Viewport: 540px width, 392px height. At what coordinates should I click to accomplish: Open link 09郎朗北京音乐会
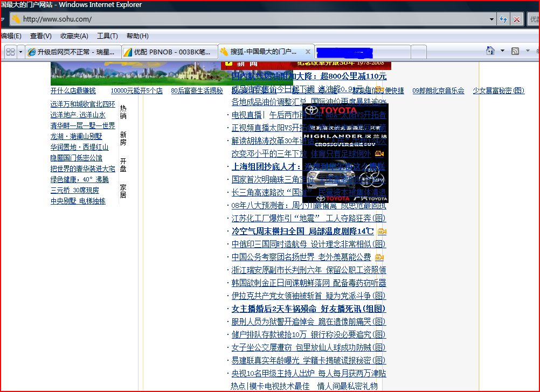tap(438, 91)
